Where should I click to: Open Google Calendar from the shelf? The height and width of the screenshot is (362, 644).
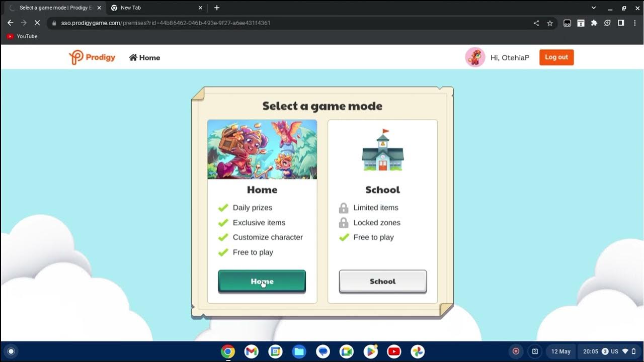[275, 351]
